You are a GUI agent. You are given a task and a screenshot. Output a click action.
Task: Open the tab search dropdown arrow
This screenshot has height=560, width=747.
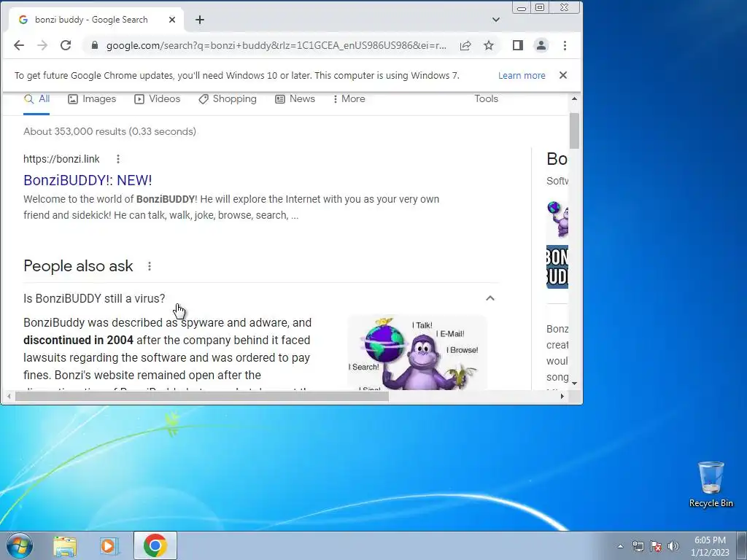pyautogui.click(x=496, y=20)
